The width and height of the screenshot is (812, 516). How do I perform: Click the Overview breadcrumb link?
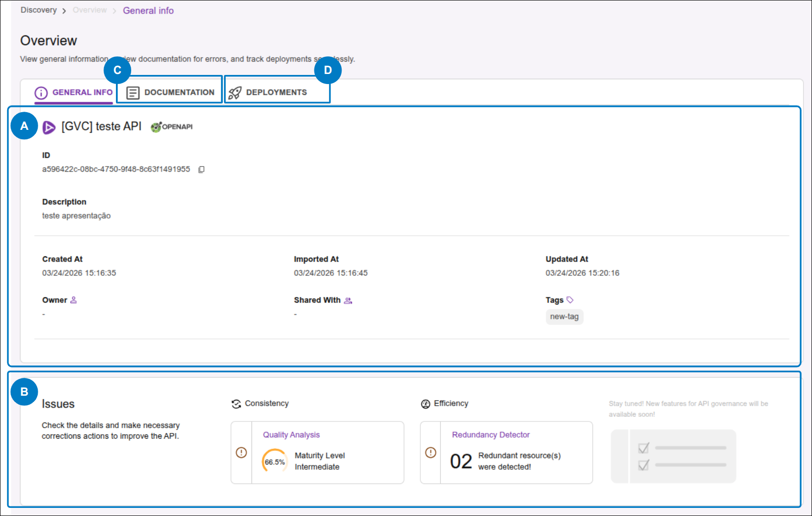[x=90, y=11]
